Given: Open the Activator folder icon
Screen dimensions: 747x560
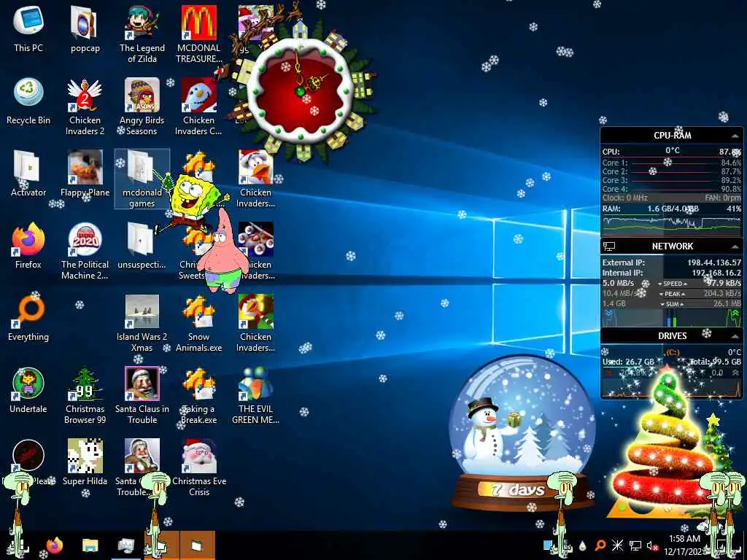Looking at the screenshot, I should [28, 174].
